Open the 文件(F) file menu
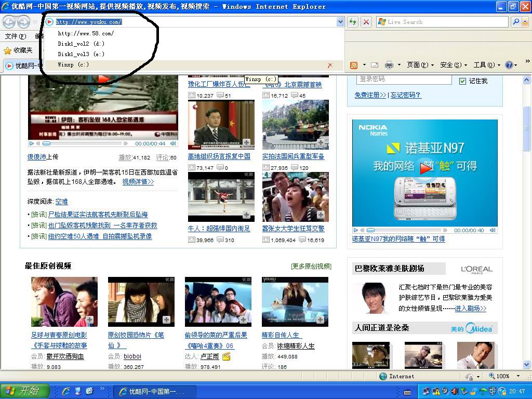532x399 pixels. pyautogui.click(x=16, y=36)
